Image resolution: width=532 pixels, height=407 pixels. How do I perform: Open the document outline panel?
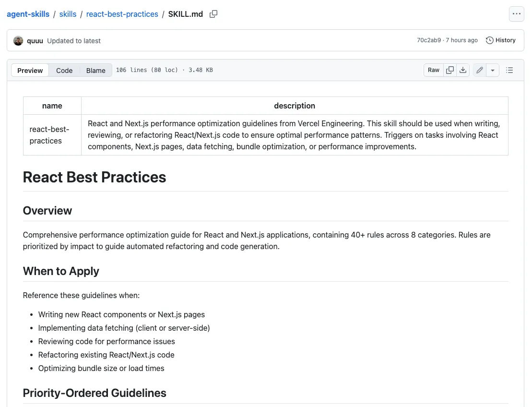509,70
